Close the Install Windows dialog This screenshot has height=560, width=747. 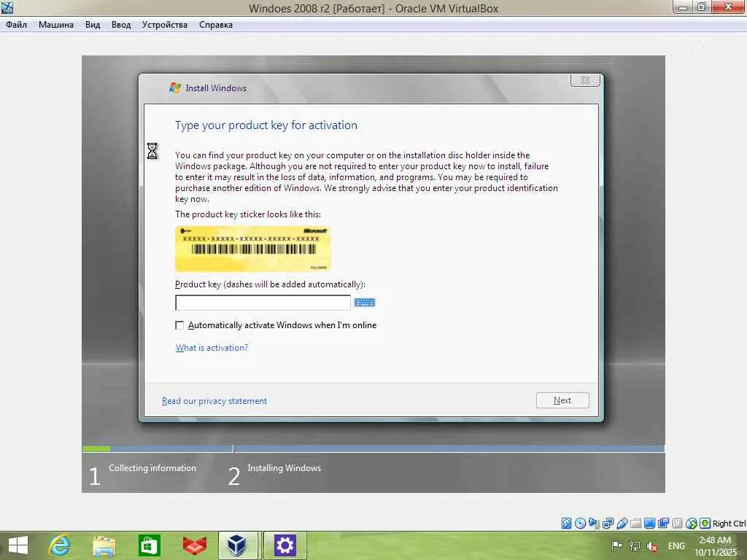[x=585, y=80]
